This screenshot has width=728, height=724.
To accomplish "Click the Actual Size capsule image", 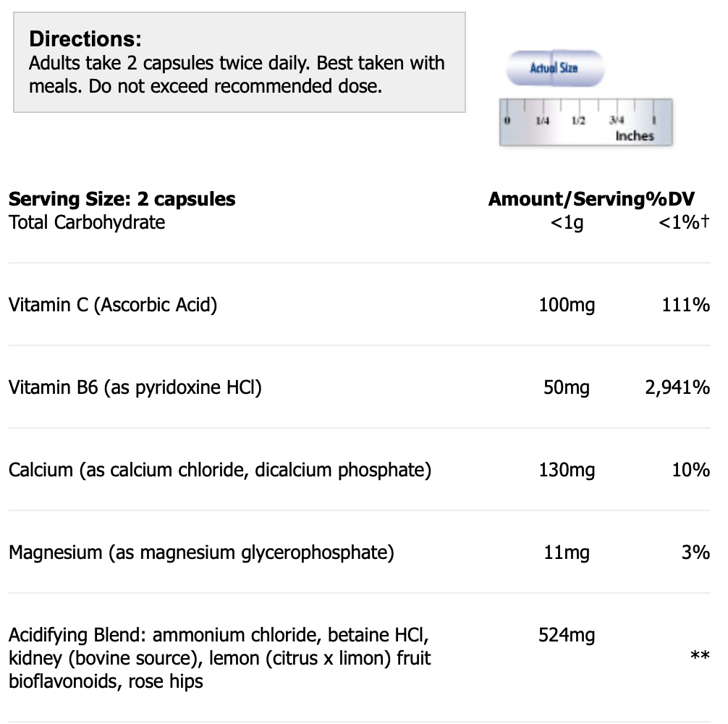I will [554, 68].
